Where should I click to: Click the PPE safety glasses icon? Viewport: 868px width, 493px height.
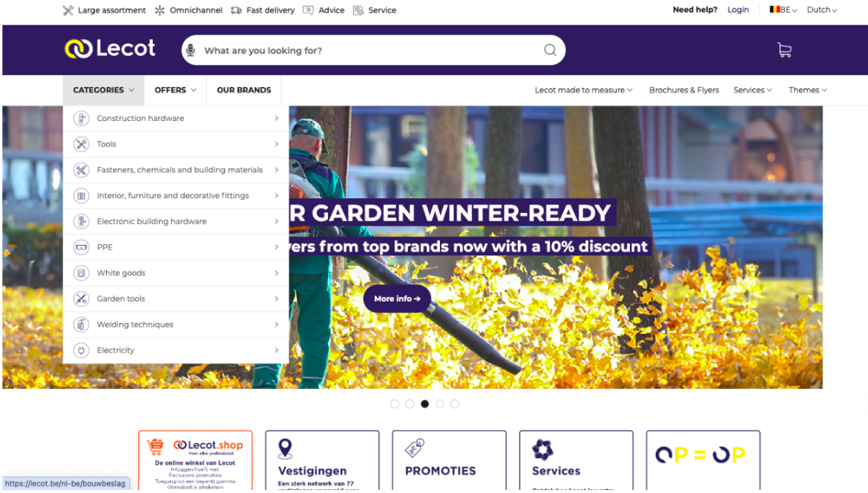(82, 247)
